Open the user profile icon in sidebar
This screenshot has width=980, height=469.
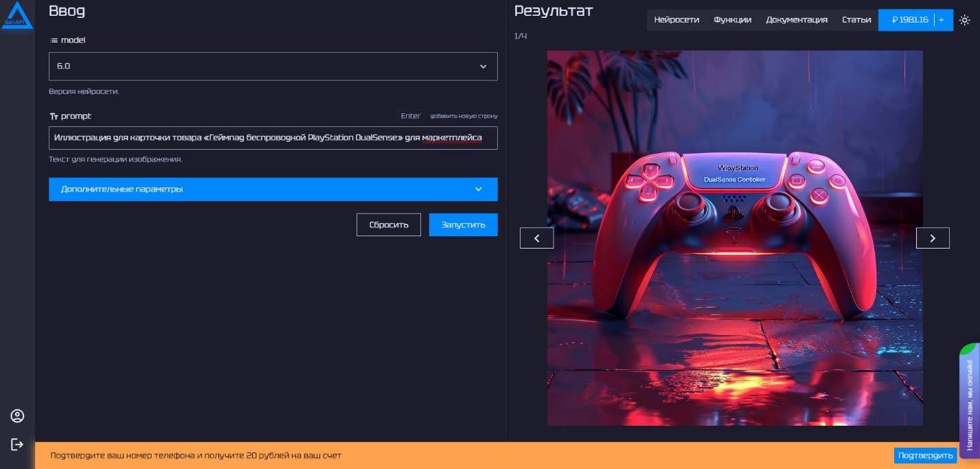17,416
